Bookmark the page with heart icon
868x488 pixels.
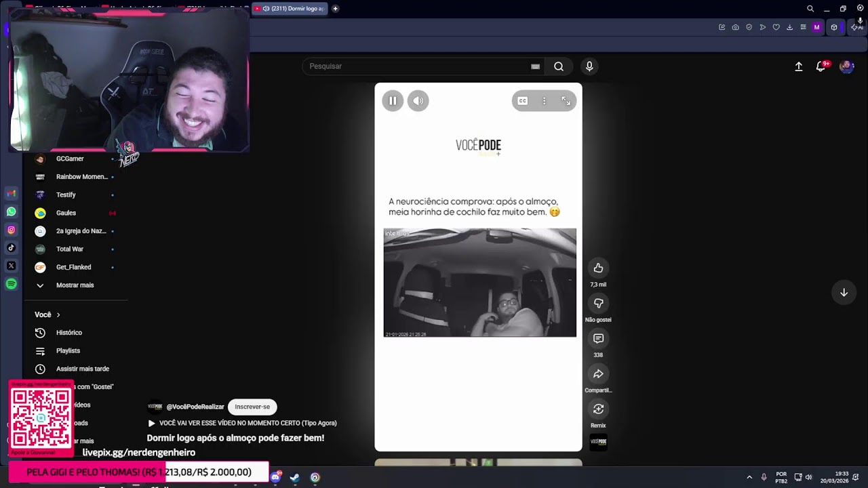point(776,27)
